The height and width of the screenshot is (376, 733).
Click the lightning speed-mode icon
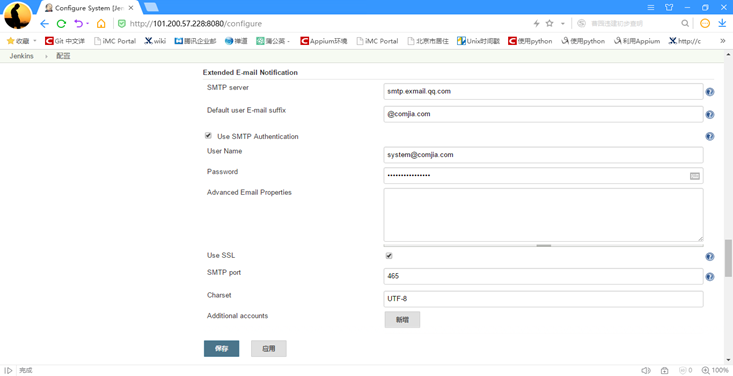point(536,23)
